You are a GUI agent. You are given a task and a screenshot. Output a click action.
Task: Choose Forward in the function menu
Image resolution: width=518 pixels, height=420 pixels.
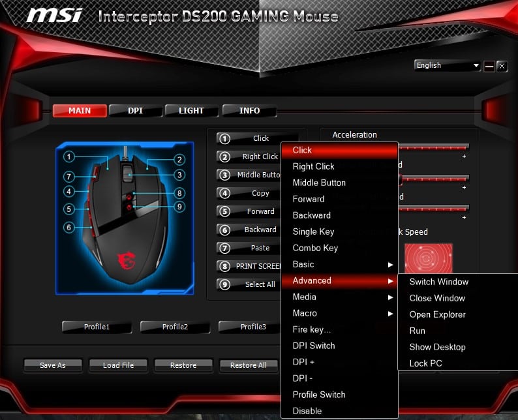[340, 199]
